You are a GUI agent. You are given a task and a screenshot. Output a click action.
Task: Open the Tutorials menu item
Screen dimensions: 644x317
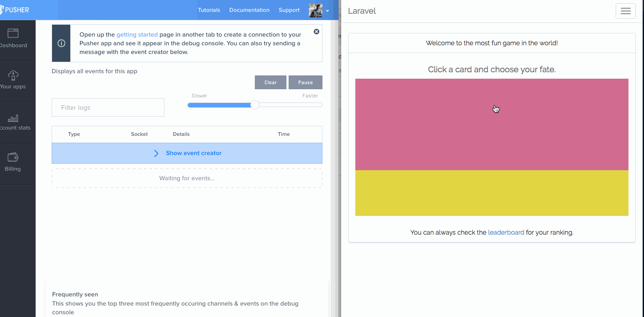click(x=209, y=10)
